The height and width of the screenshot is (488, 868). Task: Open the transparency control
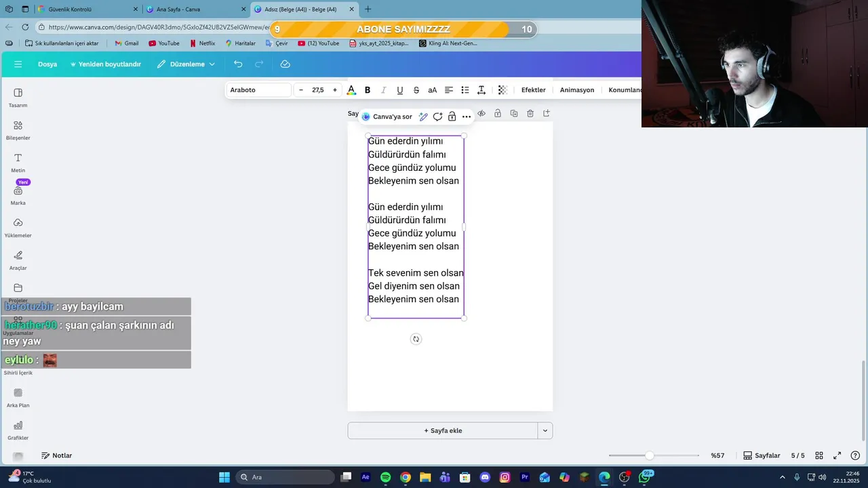(x=502, y=89)
